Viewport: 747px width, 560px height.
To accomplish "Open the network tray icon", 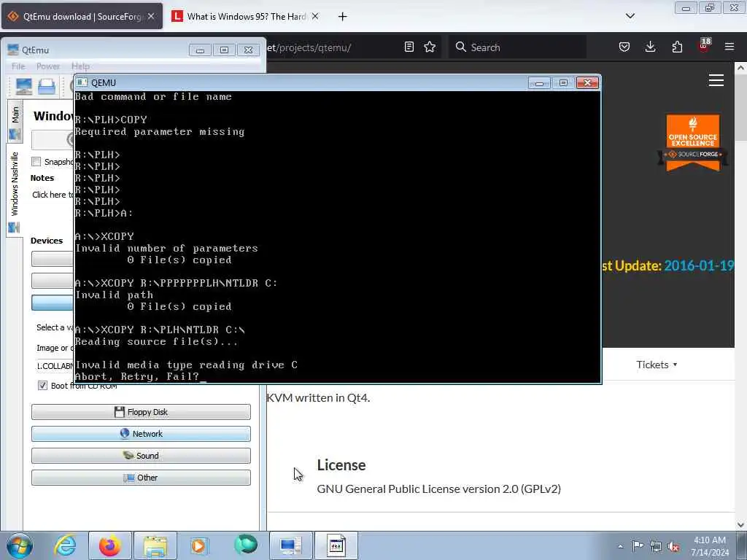I will coord(656,546).
